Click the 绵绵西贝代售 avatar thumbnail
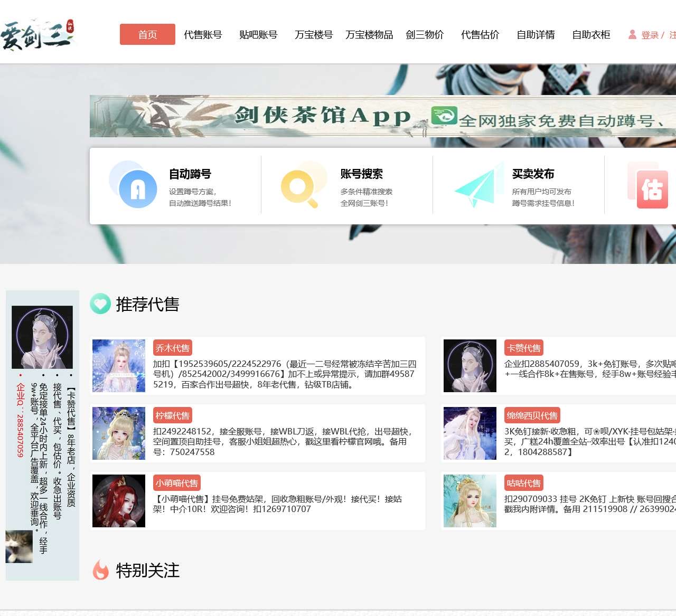Image resolution: width=676 pixels, height=616 pixels. click(470, 433)
